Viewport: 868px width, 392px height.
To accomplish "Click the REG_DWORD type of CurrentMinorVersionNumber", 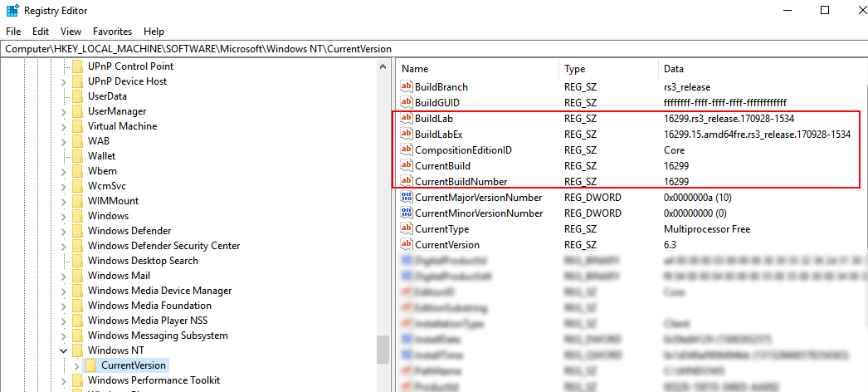I will pos(592,213).
